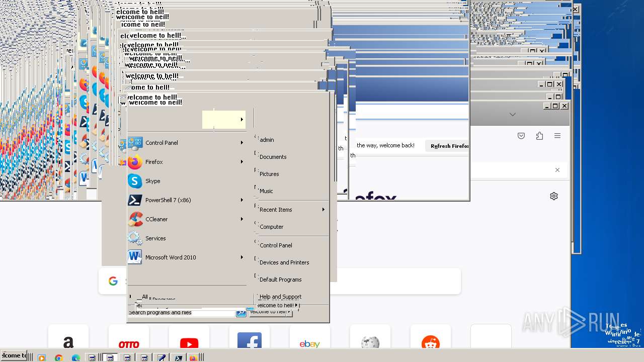Dismiss the Firefox notification with the X
This screenshot has height=362, width=644.
pos(557,170)
